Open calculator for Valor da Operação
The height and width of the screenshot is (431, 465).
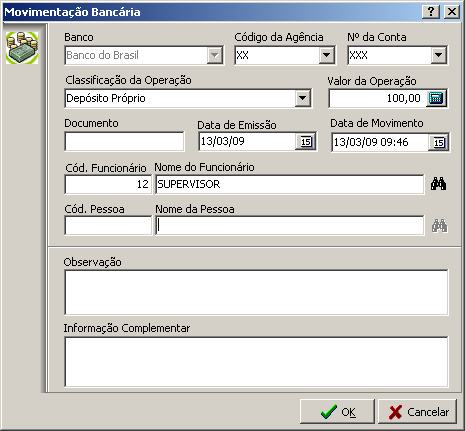[x=436, y=98]
